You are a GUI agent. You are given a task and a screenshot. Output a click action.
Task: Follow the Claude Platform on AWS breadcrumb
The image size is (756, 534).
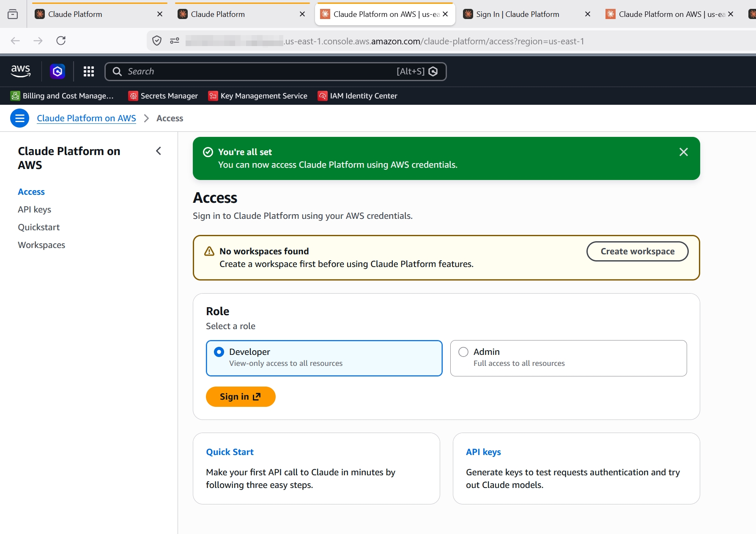[87, 118]
